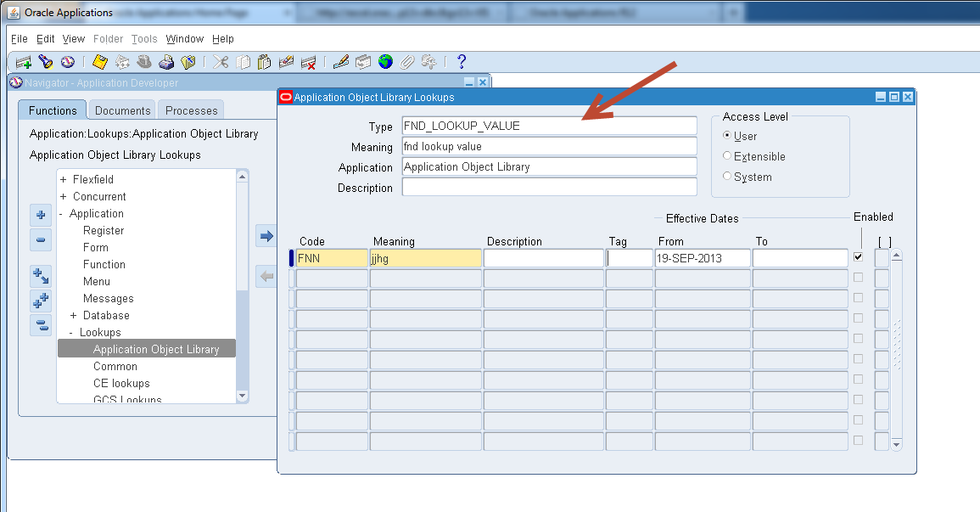The width and height of the screenshot is (980, 512).
Task: Select Form in navigator tree
Action: pos(96,248)
